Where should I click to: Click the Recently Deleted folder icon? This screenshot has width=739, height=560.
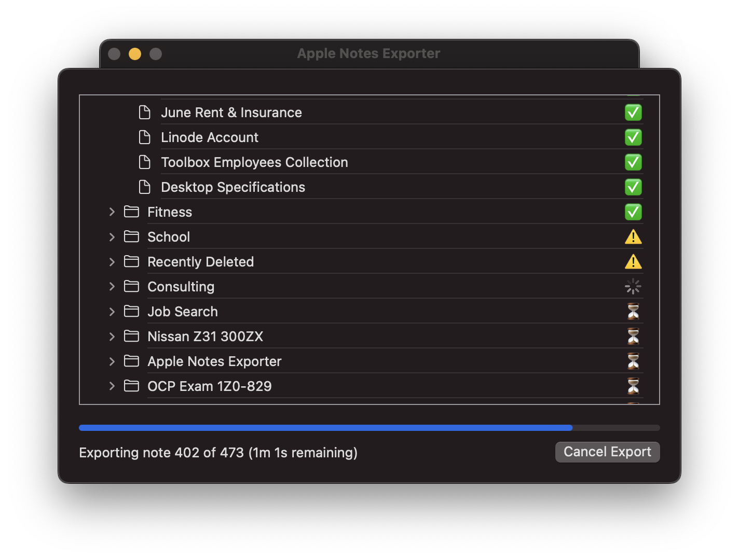tap(132, 261)
